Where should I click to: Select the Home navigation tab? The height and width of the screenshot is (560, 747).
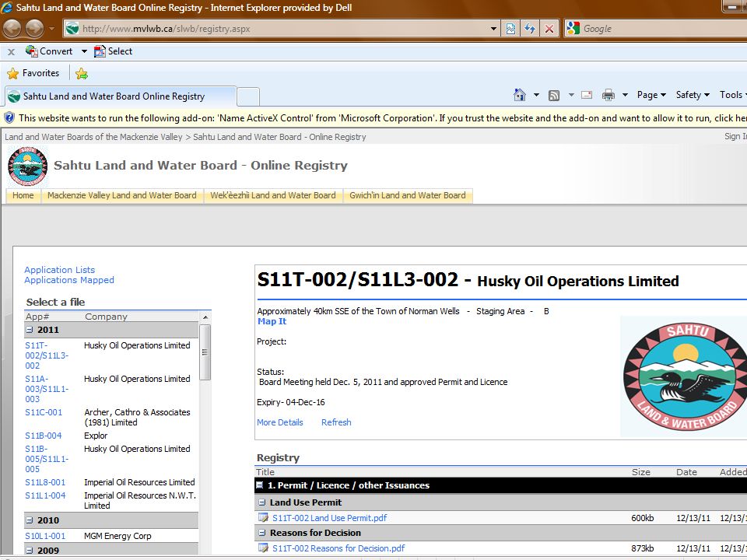tap(23, 195)
